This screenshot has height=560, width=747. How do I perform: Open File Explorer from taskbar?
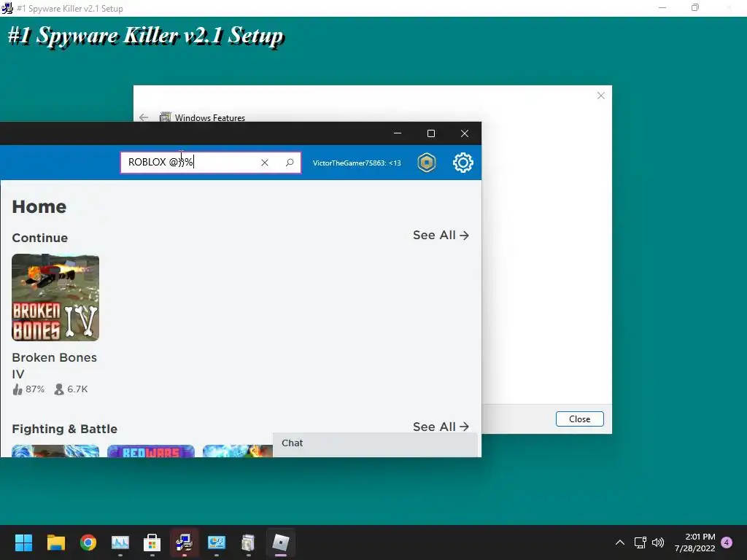[x=55, y=542]
